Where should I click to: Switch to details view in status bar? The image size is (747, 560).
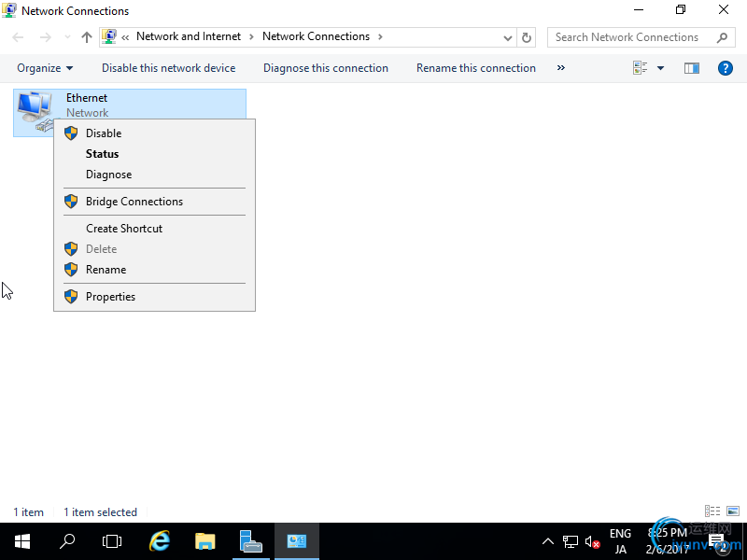712,511
